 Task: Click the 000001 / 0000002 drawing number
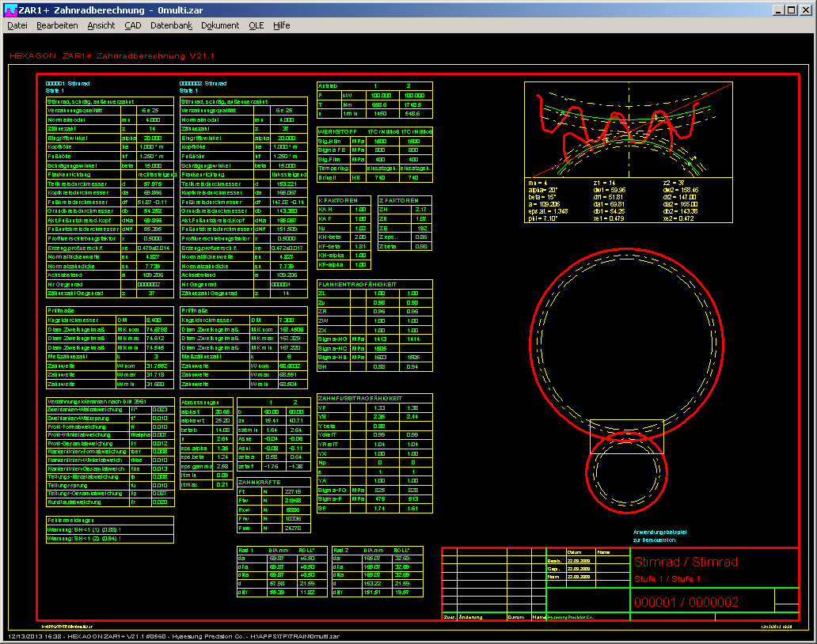pos(686,603)
